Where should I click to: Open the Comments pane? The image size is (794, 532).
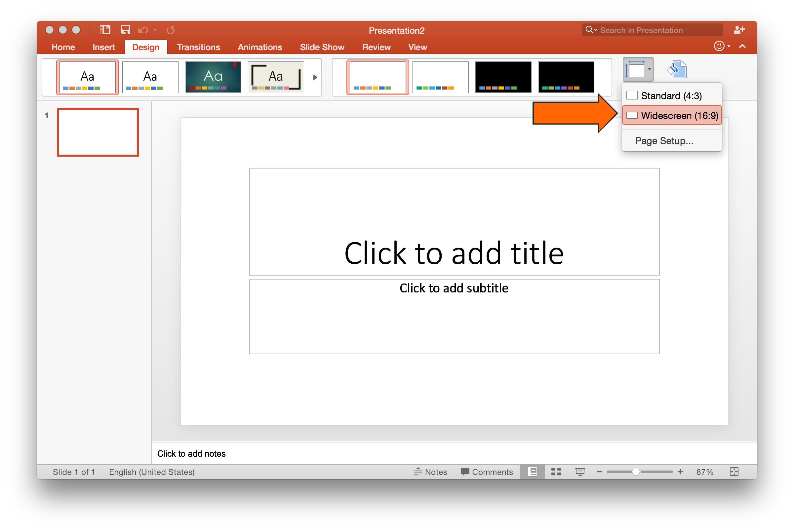point(487,472)
